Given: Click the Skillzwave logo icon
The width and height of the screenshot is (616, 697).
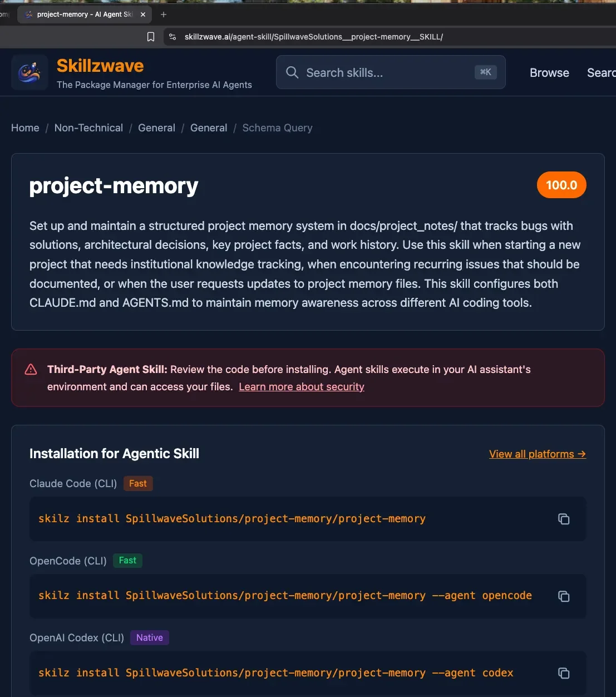Looking at the screenshot, I should (29, 72).
